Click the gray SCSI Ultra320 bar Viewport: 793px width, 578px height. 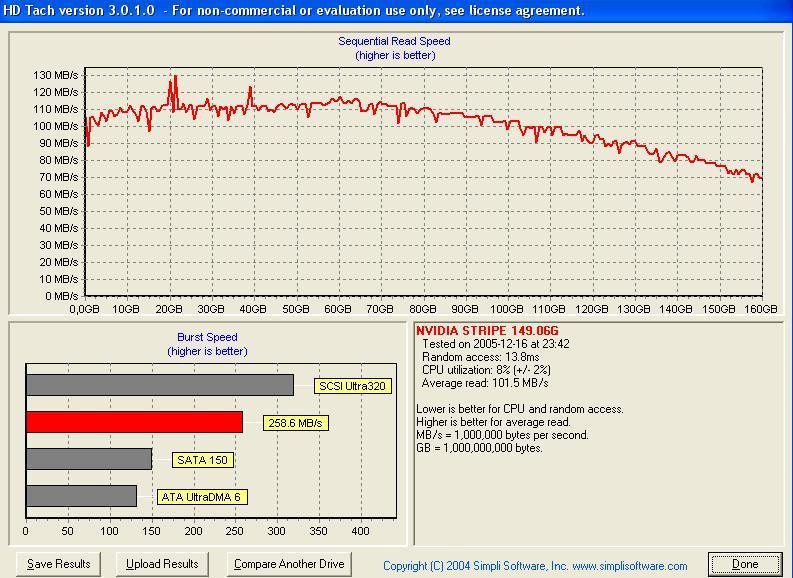point(160,385)
